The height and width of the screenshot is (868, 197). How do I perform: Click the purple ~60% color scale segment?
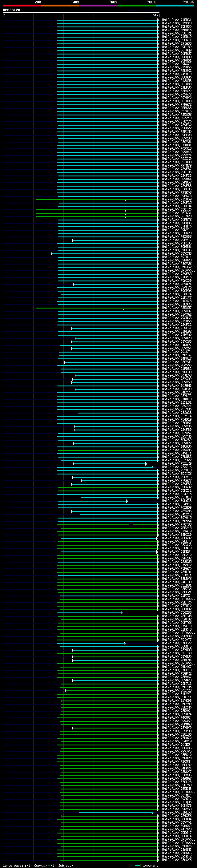98,6
